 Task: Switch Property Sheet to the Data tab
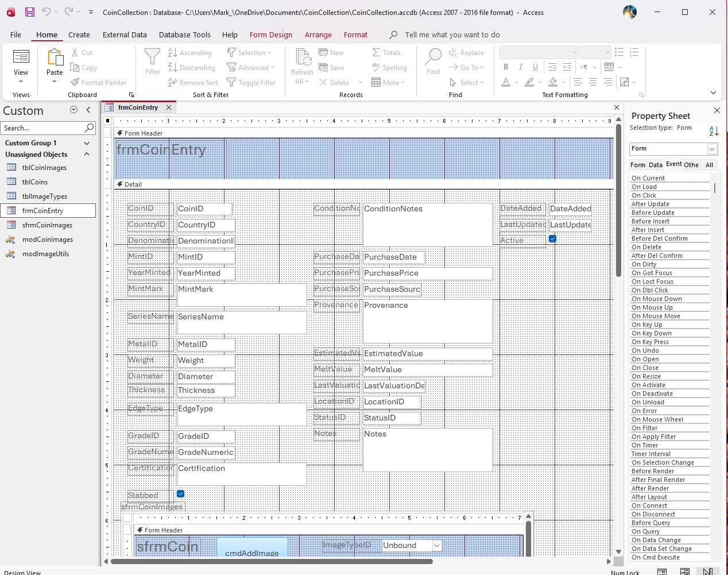click(x=656, y=165)
